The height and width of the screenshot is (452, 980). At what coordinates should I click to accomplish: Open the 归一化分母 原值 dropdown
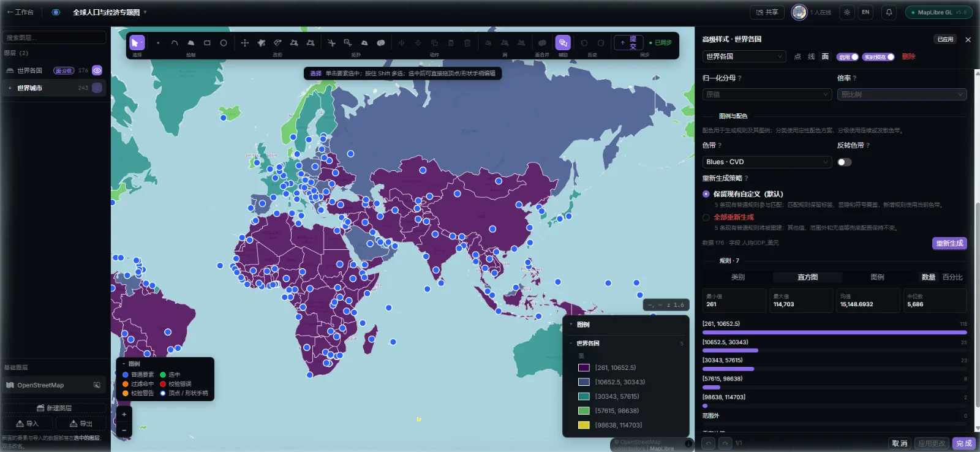click(767, 94)
